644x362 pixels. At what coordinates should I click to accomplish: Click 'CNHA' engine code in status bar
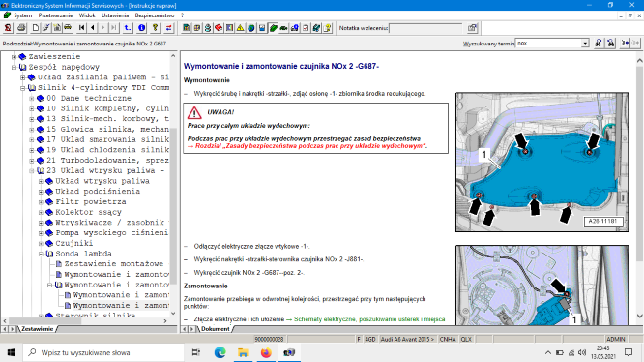[448, 339]
